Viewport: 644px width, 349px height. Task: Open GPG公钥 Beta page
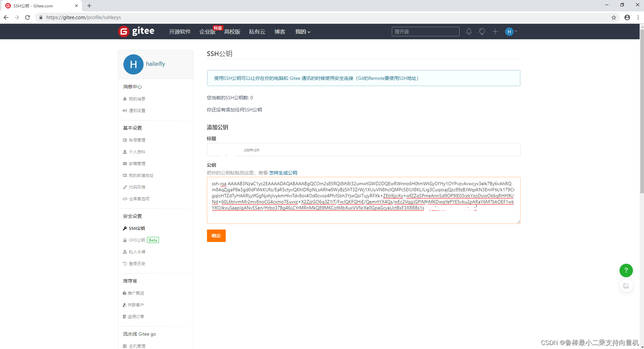pyautogui.click(x=141, y=240)
